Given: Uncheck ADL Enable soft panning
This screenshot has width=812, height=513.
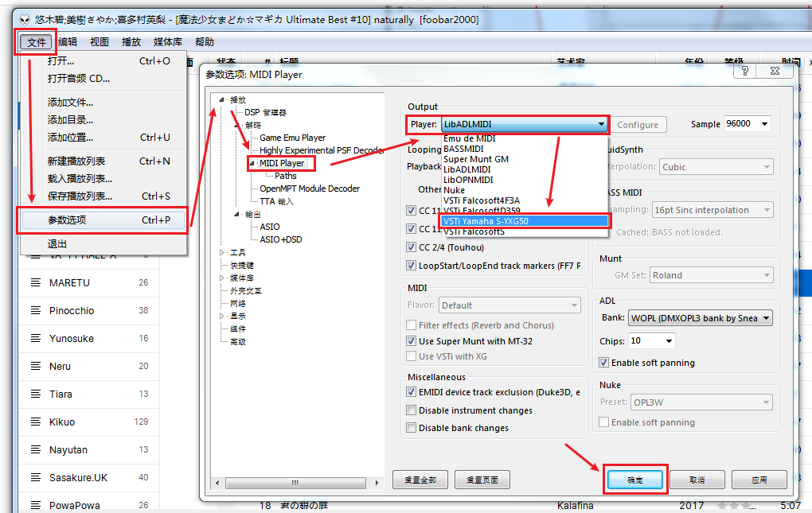Looking at the screenshot, I should tap(604, 363).
